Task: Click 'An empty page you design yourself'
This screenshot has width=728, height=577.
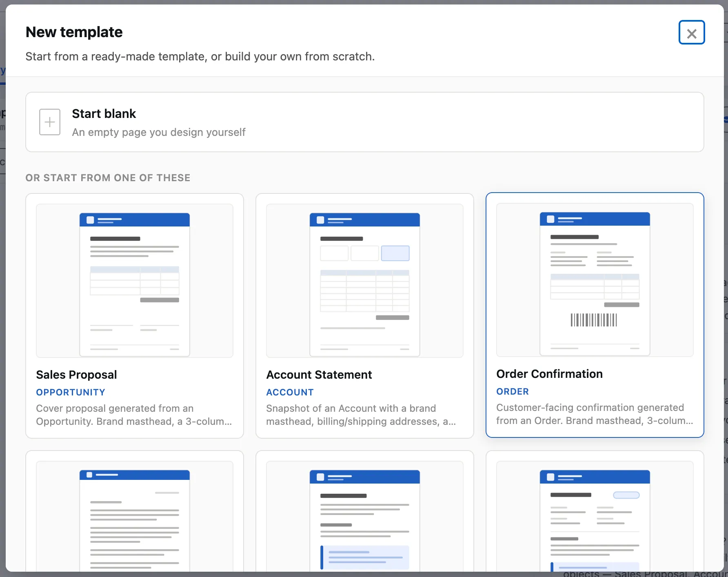Action: pos(159,132)
